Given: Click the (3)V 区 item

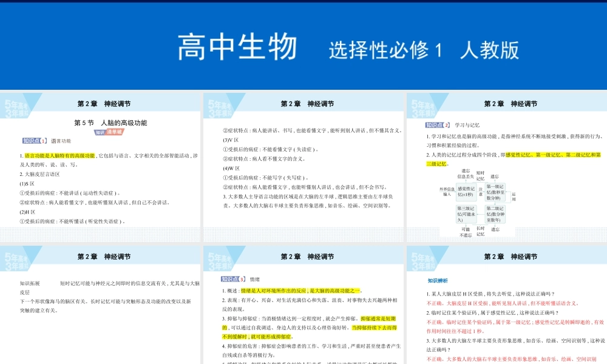Looking at the screenshot, I should [x=231, y=140].
